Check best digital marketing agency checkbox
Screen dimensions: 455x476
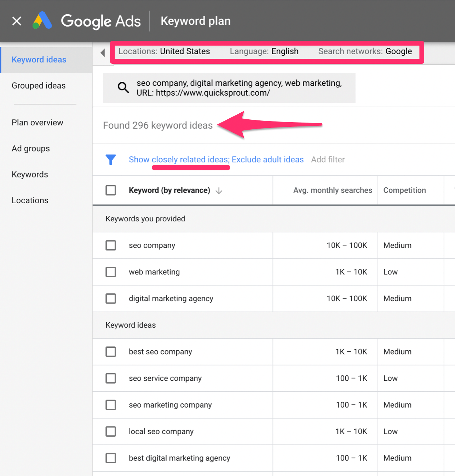(111, 458)
